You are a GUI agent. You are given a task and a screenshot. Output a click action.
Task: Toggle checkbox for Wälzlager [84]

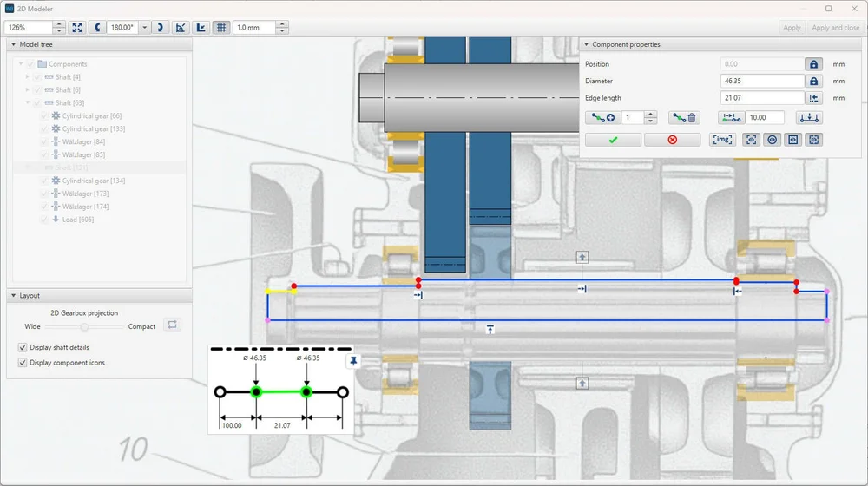[x=44, y=141]
